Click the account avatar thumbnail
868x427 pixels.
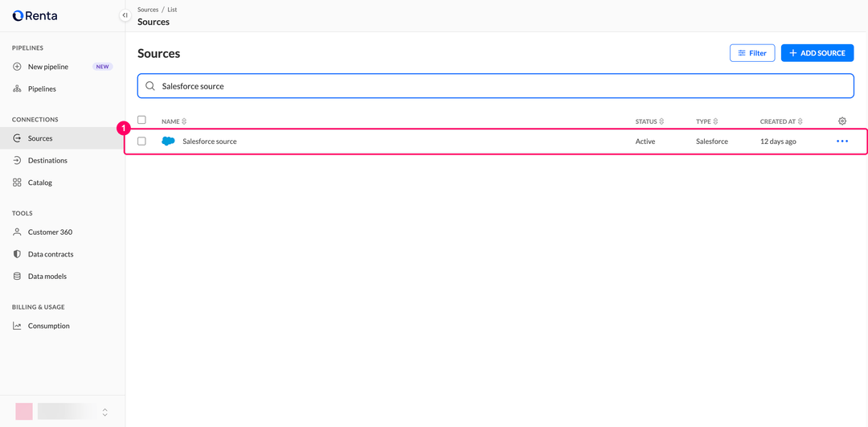pyautogui.click(x=24, y=412)
